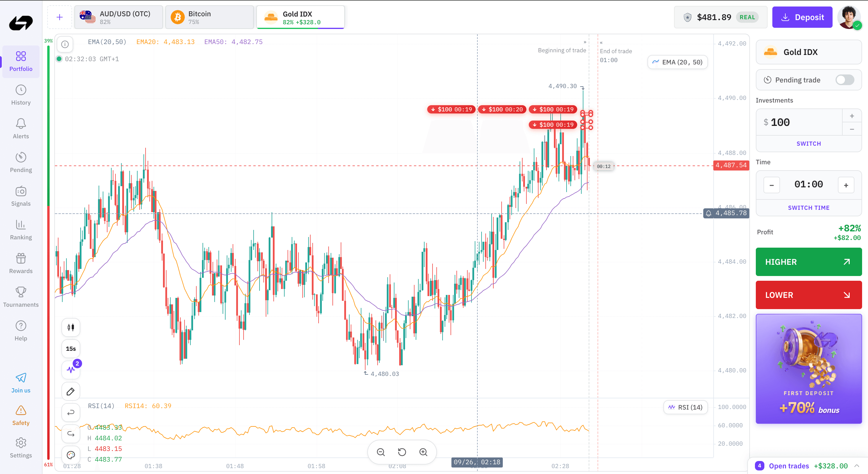This screenshot has height=474, width=868.
Task: Click the investment amount field
Action: coord(799,122)
